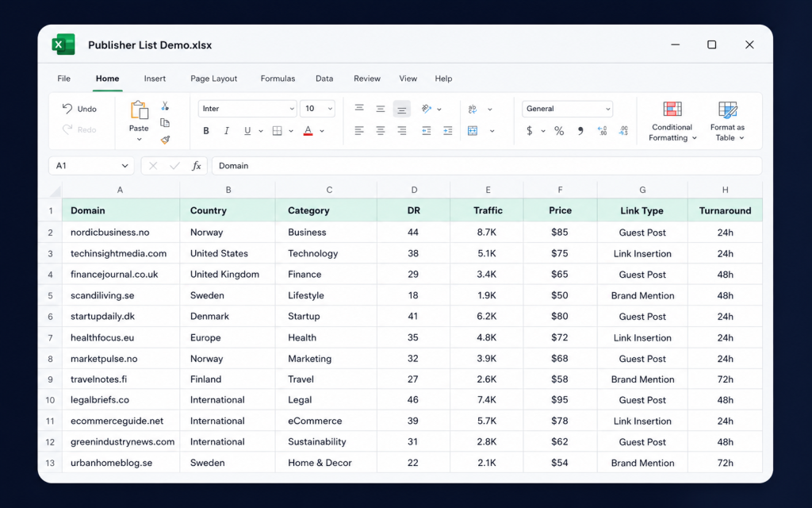Select cell containing nordicbusiness.no
The height and width of the screenshot is (508, 812).
coord(121,233)
